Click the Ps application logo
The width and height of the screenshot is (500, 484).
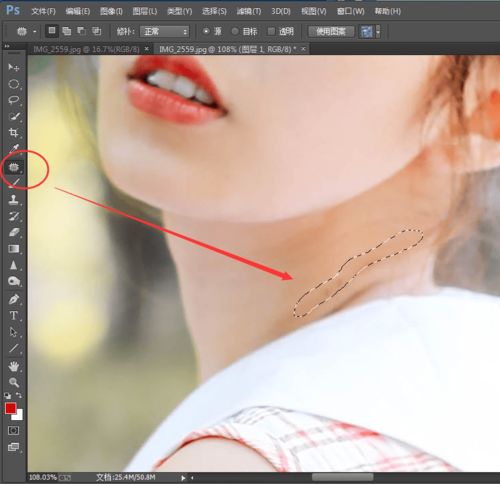tap(13, 10)
